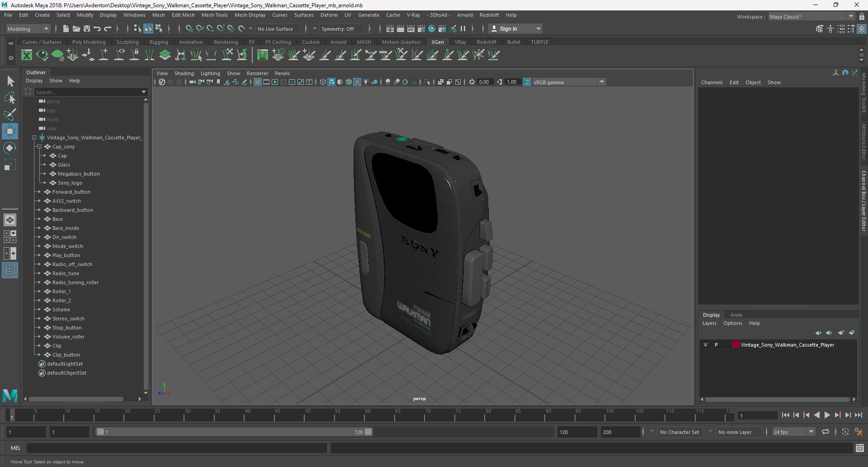Collapse the Cap_sony group node
868x467 pixels.
[39, 147]
